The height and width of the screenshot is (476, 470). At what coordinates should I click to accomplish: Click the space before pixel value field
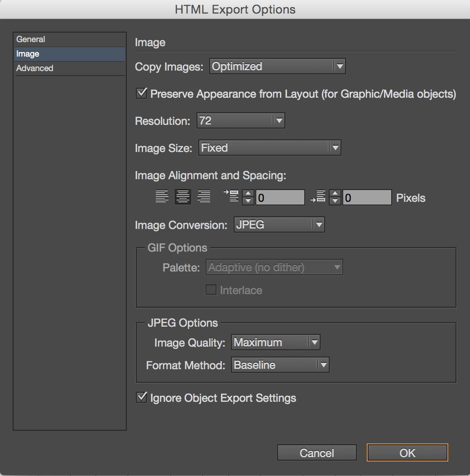(280, 198)
